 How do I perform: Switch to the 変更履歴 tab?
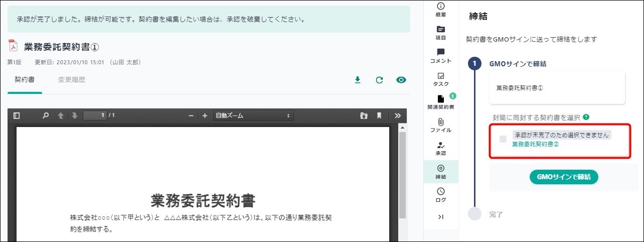72,80
